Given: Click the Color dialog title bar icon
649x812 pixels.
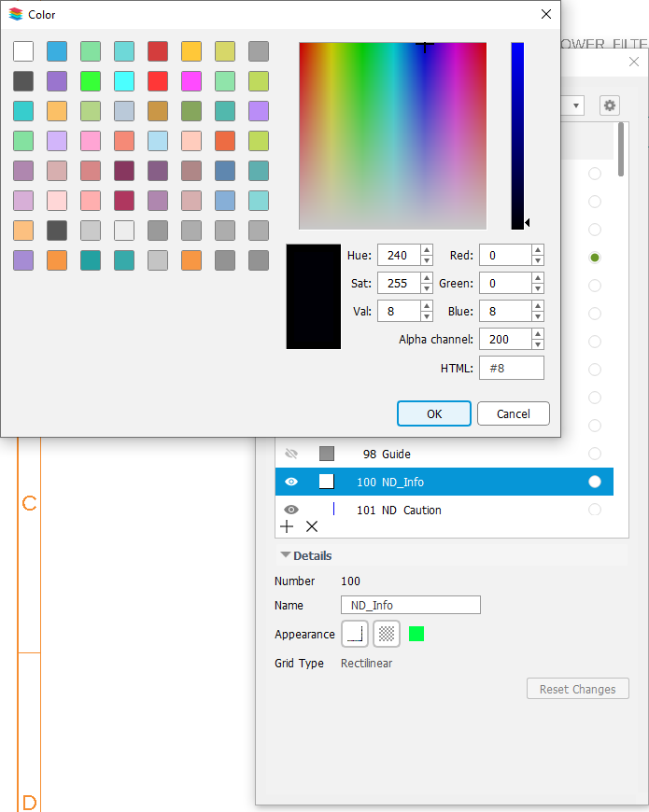Looking at the screenshot, I should pyautogui.click(x=13, y=14).
